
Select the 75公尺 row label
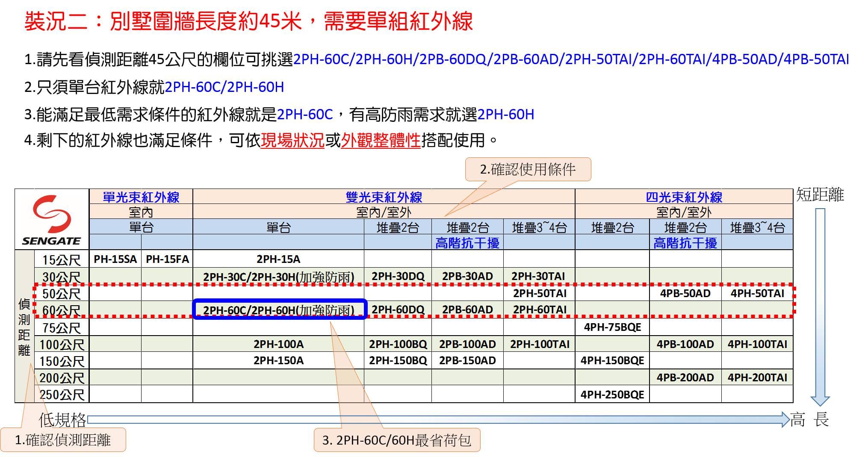click(x=62, y=328)
